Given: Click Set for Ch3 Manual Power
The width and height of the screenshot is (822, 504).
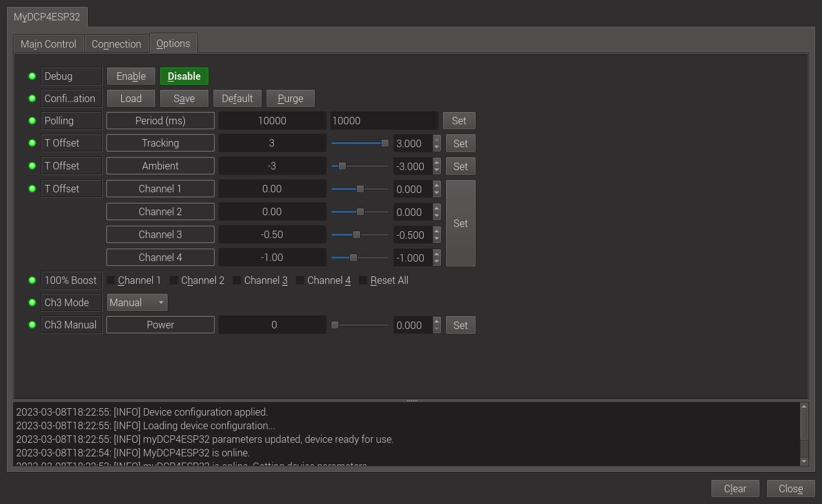Looking at the screenshot, I should pos(461,325).
